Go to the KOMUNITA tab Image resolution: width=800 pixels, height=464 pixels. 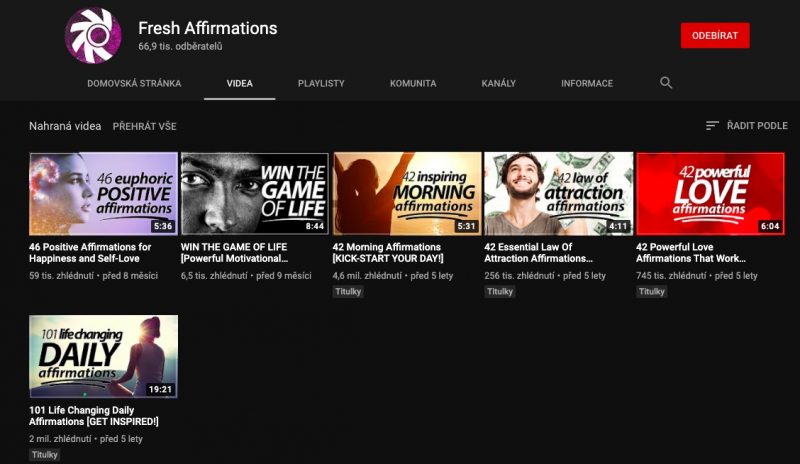point(413,83)
